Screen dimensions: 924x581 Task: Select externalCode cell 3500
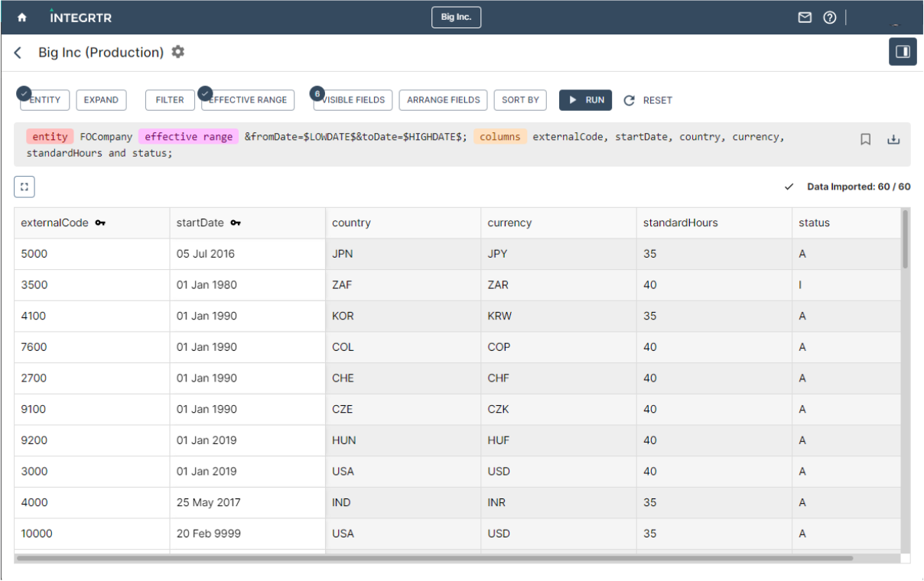pyautogui.click(x=92, y=285)
